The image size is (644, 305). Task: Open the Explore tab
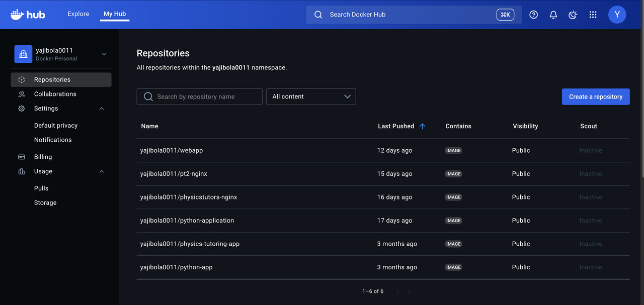coord(78,14)
